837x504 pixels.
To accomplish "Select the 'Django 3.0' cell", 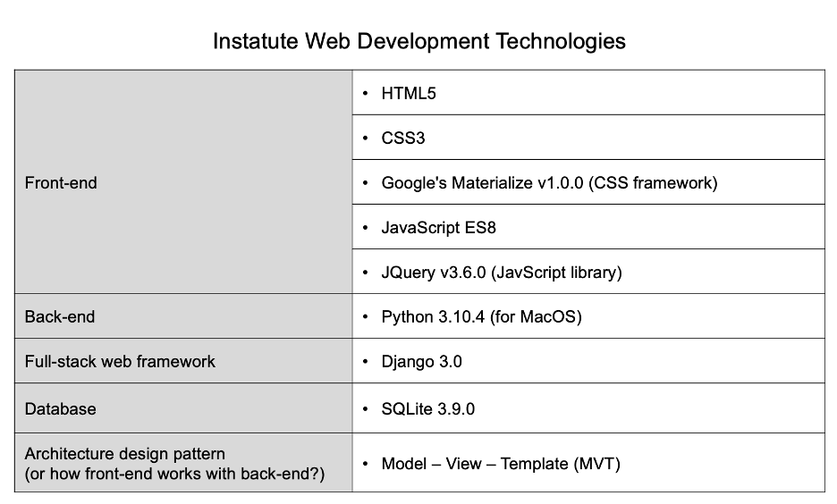I will click(x=588, y=361).
